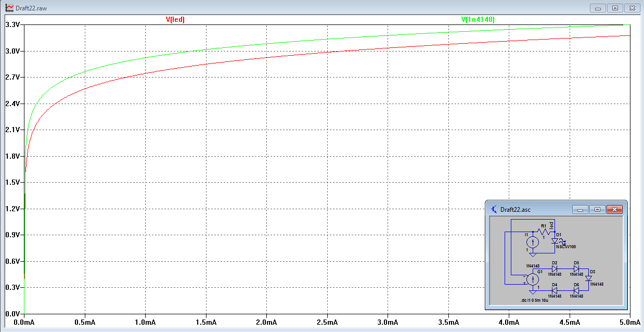Click the 1.5mA horizontal axis label

(206, 323)
